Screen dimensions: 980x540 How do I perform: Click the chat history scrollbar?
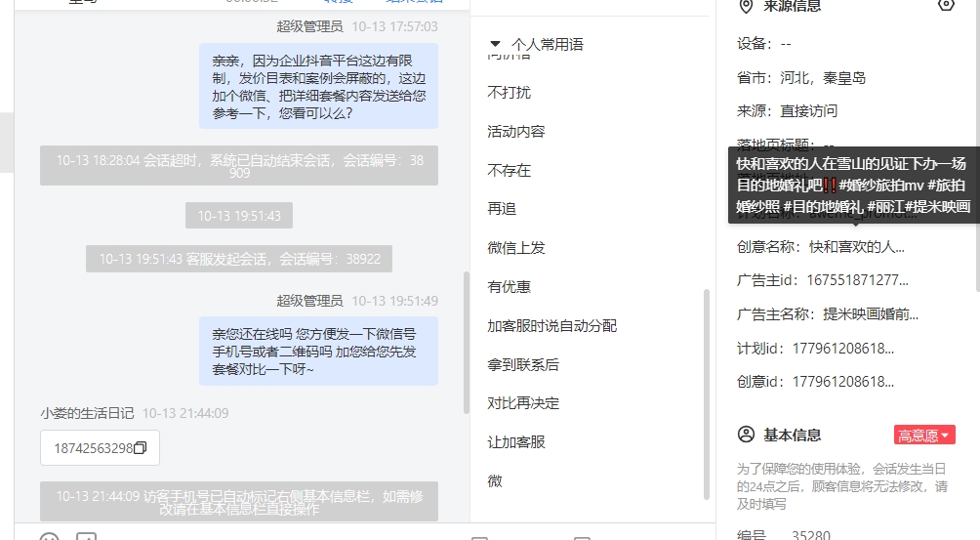[x=466, y=343]
